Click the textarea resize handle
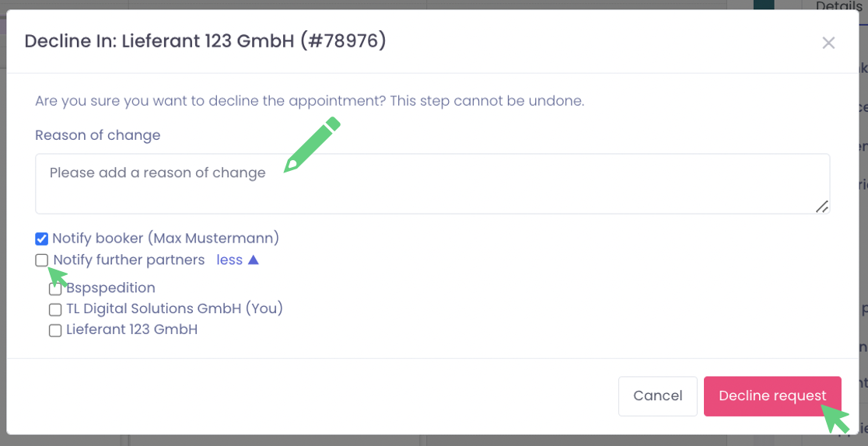 tap(821, 206)
